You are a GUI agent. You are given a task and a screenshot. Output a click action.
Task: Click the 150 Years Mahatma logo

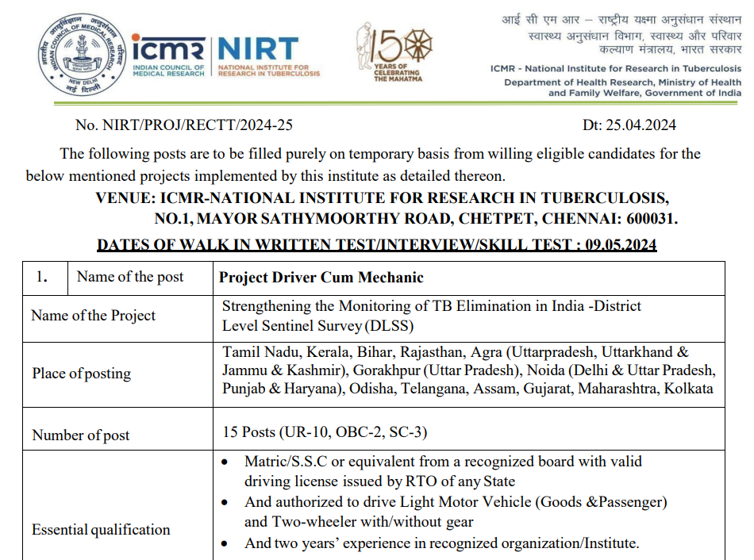(x=394, y=52)
